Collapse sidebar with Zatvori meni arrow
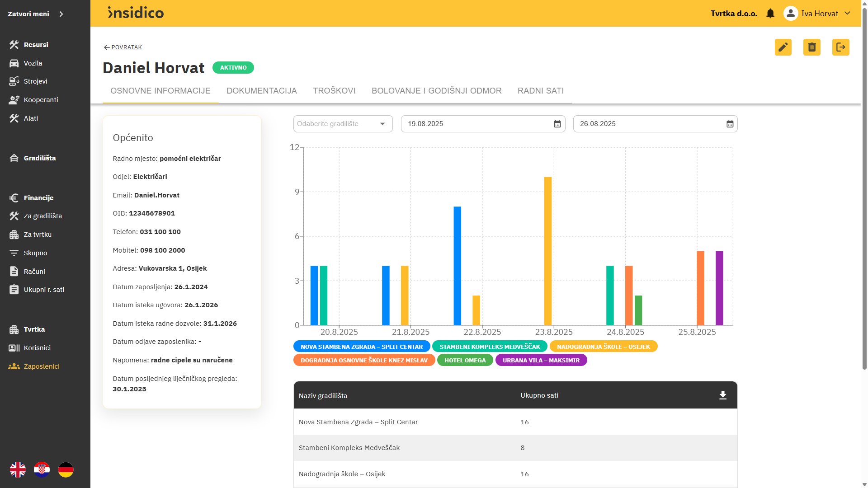868x488 pixels. tap(61, 14)
